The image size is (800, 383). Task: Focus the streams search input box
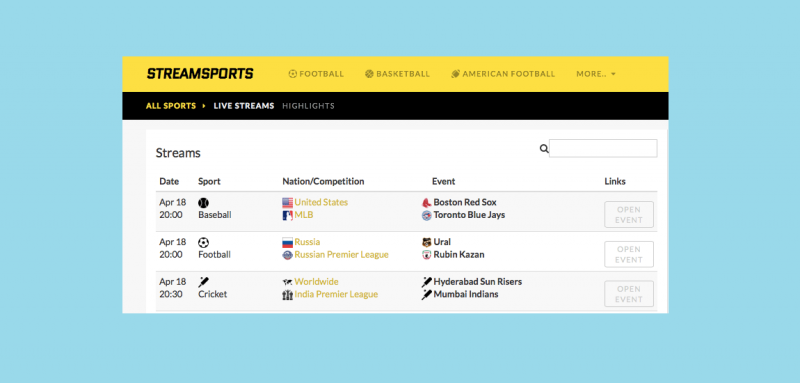[603, 148]
